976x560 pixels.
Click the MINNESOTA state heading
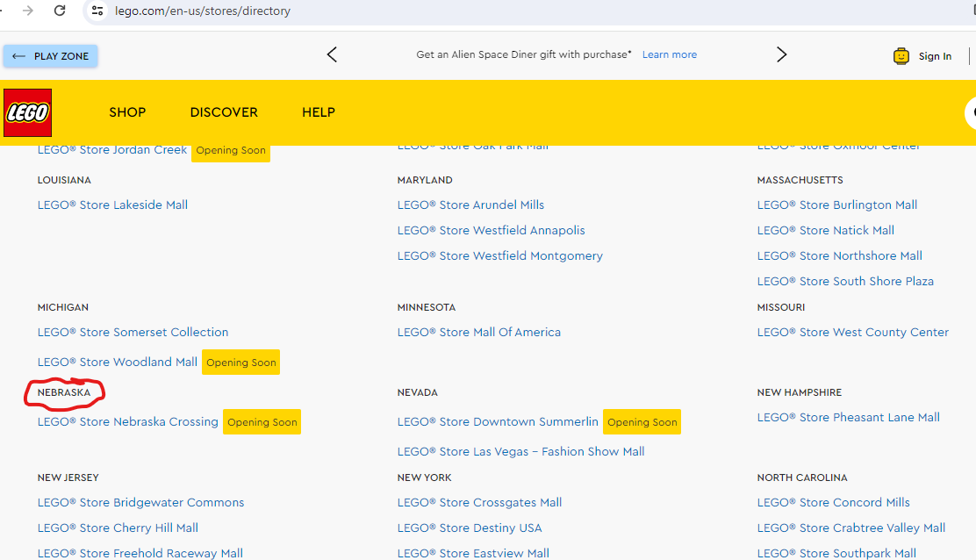(427, 307)
